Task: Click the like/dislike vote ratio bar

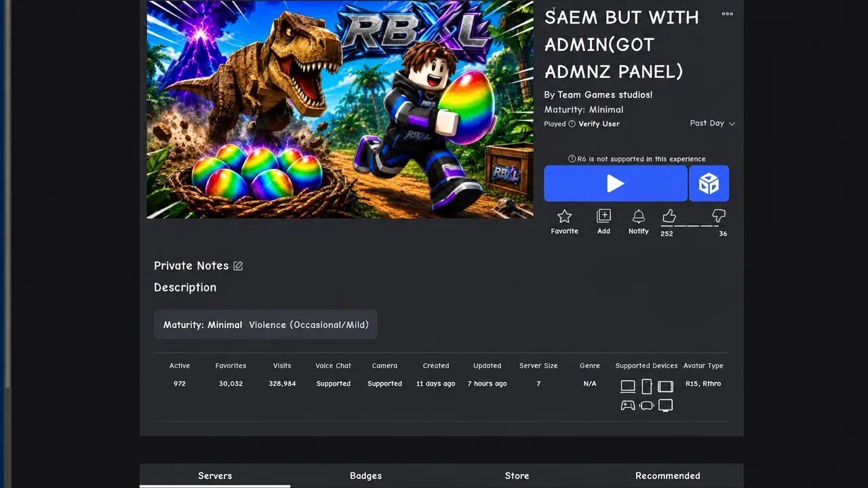Action: point(694,226)
